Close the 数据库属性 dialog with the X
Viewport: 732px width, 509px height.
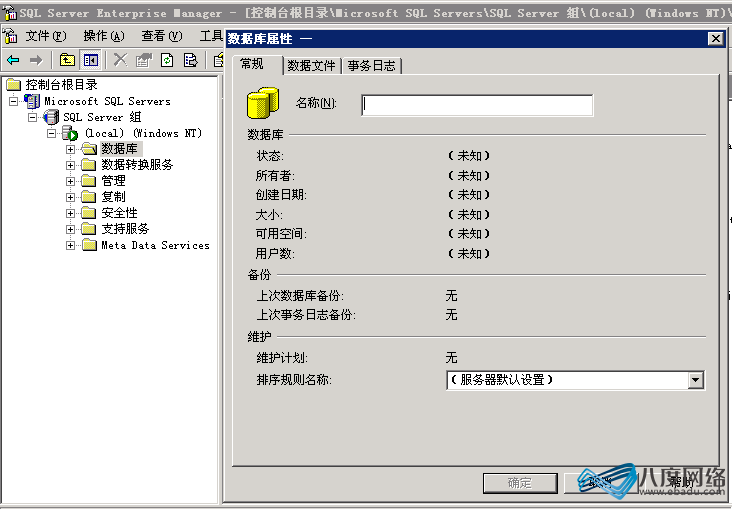click(716, 38)
